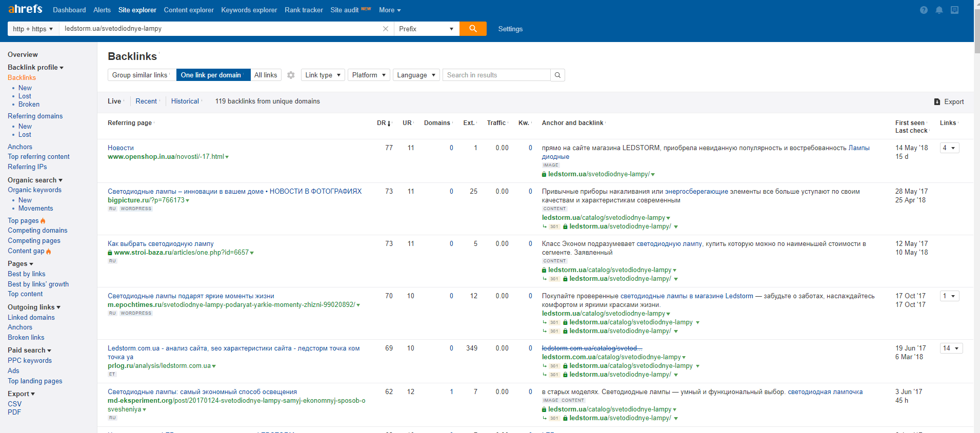
Task: Click into the Search in results field
Action: 495,75
